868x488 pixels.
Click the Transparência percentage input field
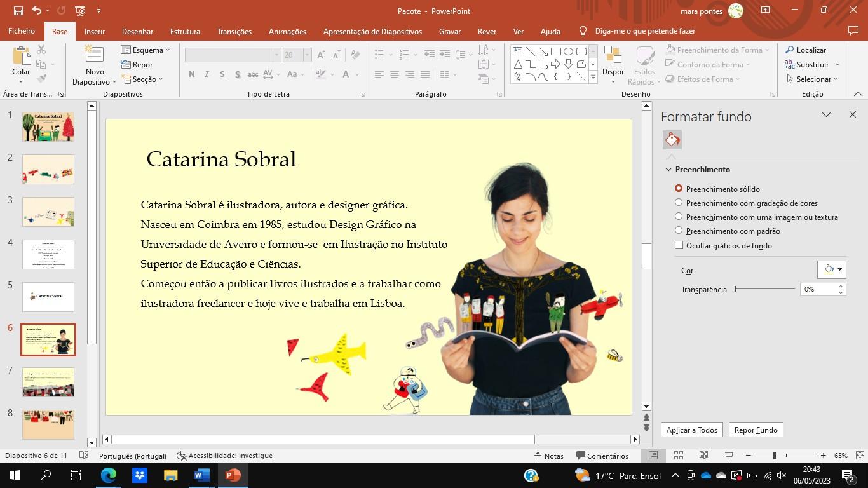(818, 289)
